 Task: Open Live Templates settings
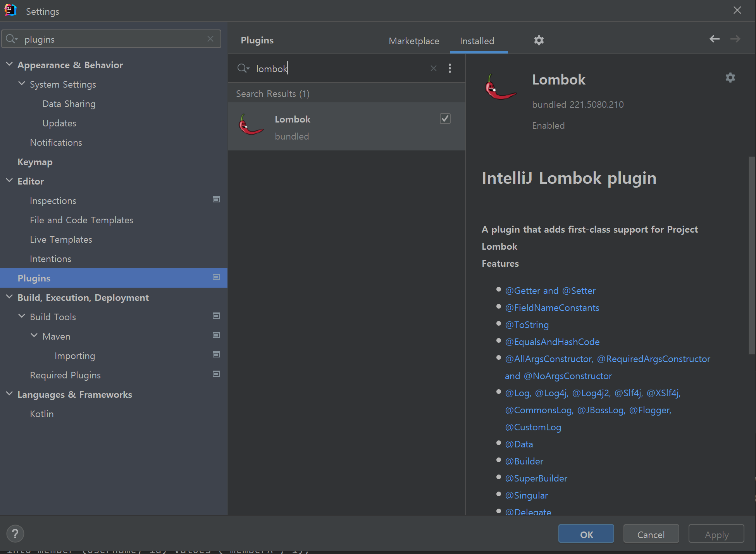pyautogui.click(x=61, y=240)
